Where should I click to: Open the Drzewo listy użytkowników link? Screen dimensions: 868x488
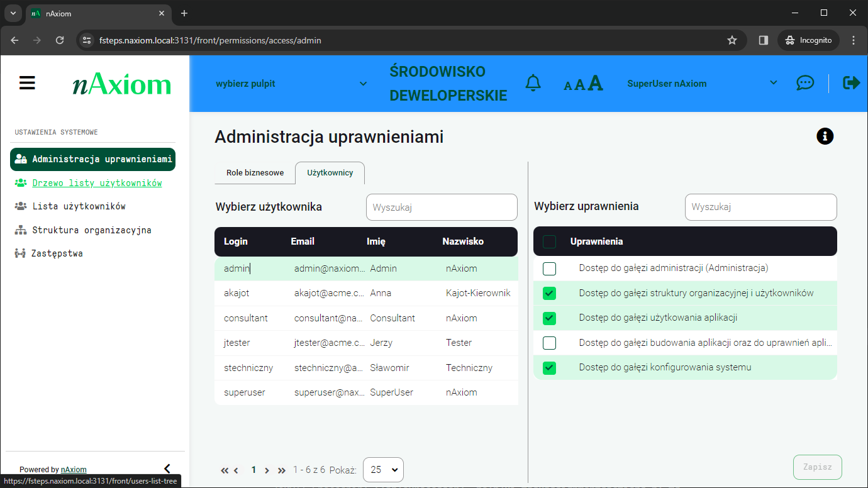[x=97, y=183]
